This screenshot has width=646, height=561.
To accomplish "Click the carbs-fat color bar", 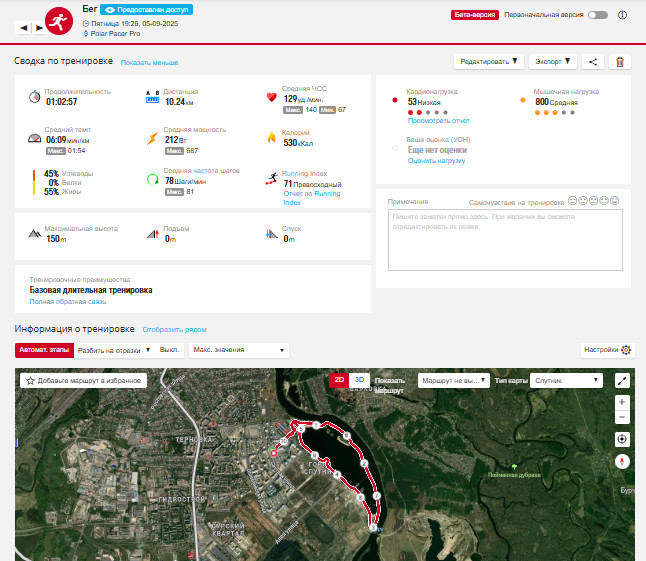I will (x=34, y=182).
